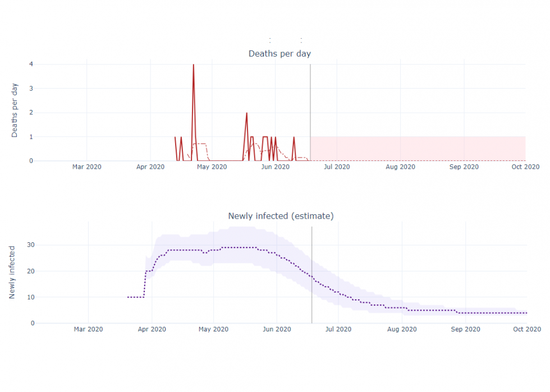Click the 4-deaths peak spike in late April
Screen dimensions: 550x392
[194, 65]
